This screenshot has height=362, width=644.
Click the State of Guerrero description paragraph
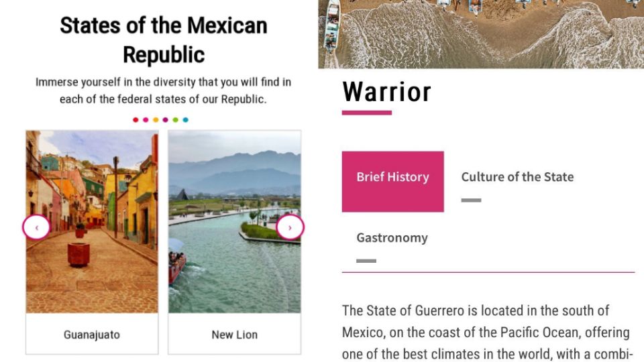coord(486,332)
